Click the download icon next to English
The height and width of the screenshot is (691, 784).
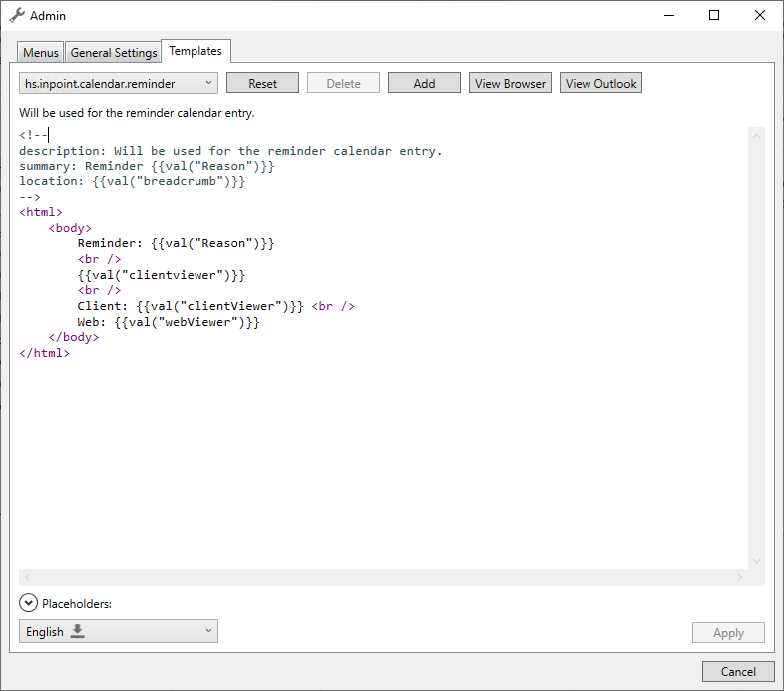[x=77, y=631]
